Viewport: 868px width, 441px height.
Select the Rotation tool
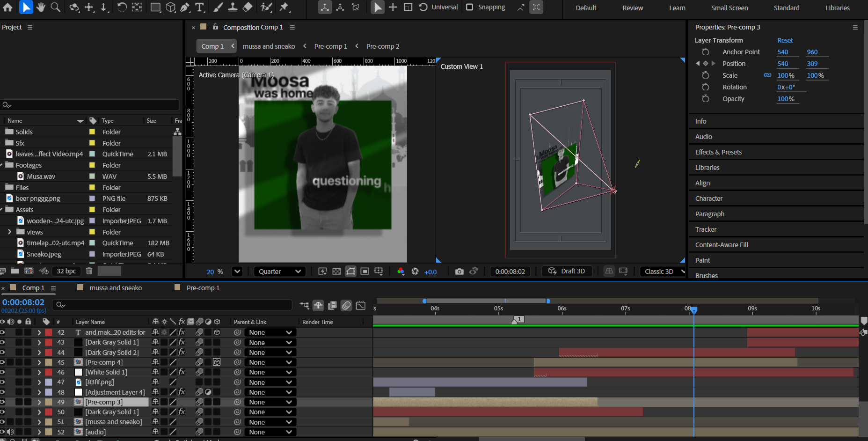[122, 7]
